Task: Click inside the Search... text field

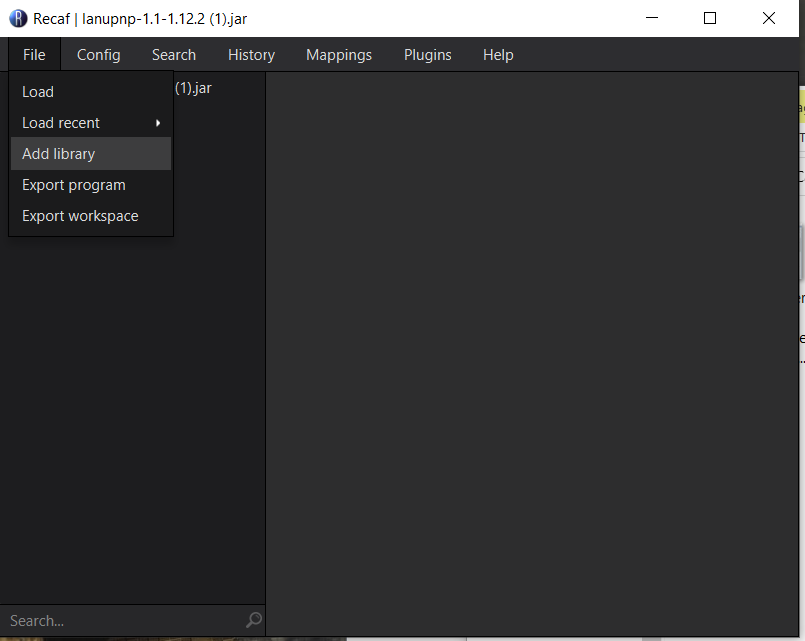Action: pyautogui.click(x=100, y=620)
